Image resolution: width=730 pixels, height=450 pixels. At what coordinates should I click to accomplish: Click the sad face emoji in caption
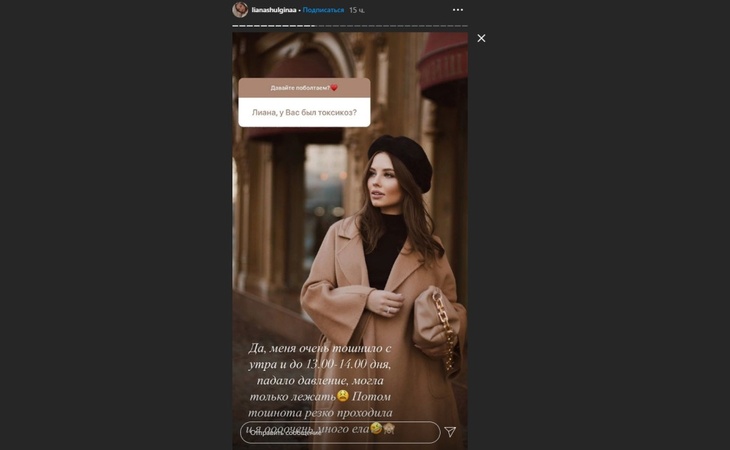343,396
